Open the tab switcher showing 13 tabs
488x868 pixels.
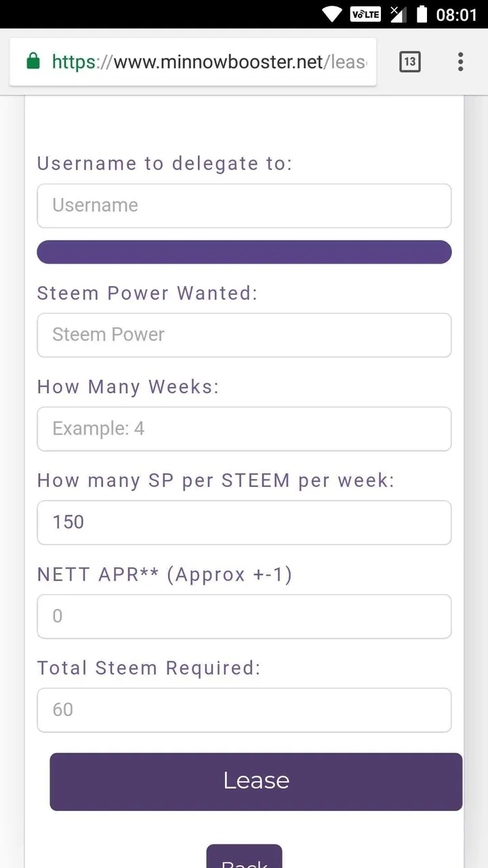(x=409, y=62)
